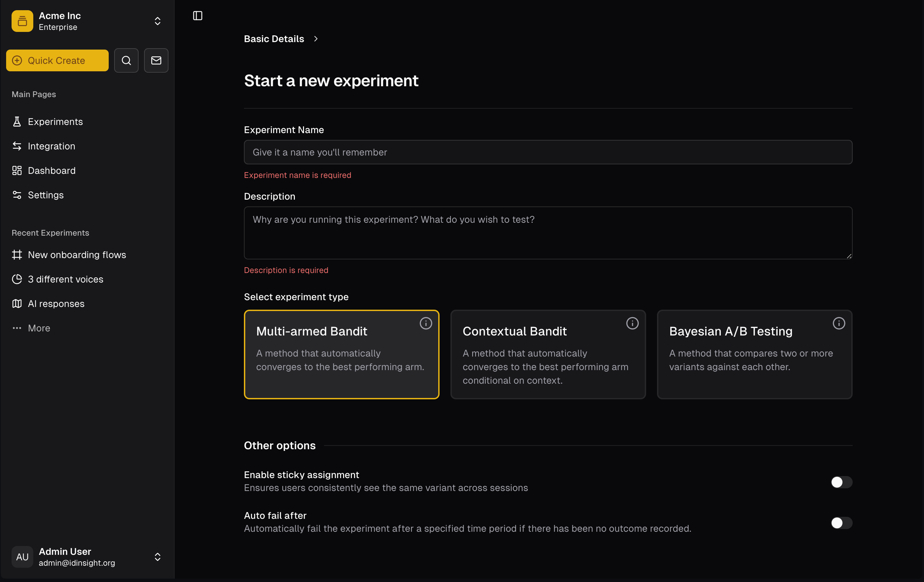Go to the Integration page
The image size is (924, 582).
(51, 146)
